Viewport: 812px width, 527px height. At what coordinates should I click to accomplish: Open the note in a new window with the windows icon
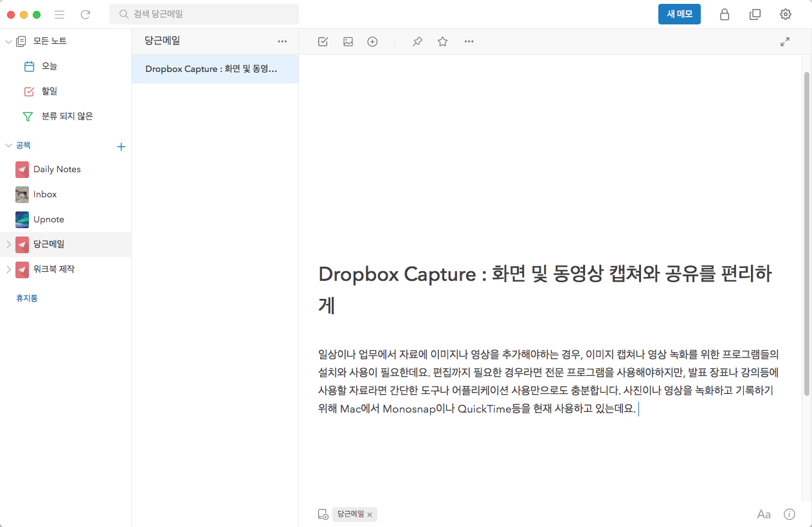point(755,14)
